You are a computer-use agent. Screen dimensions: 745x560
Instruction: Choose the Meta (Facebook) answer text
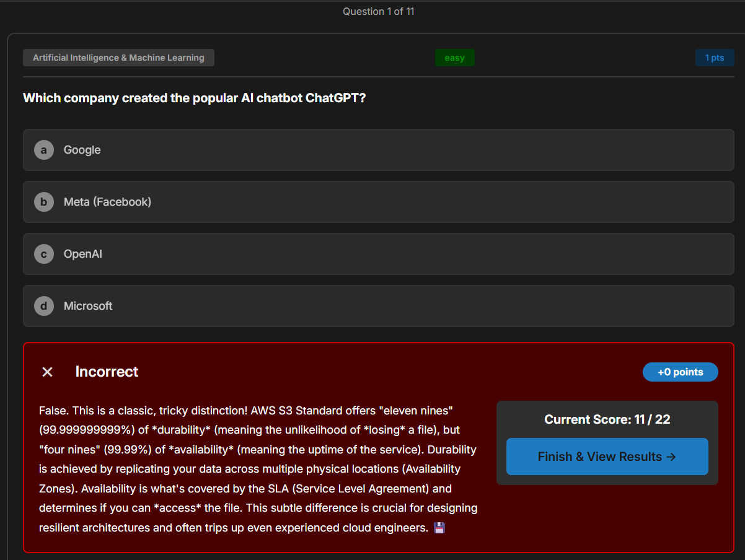[107, 202]
